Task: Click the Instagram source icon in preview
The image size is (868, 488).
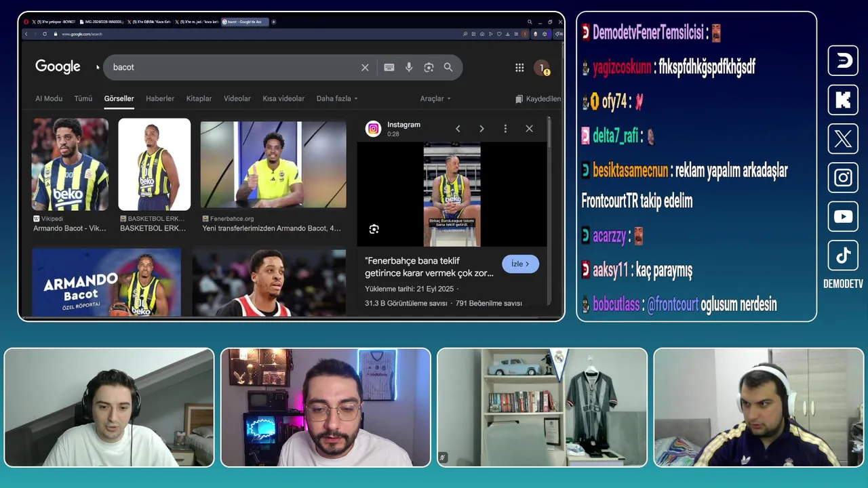Action: coord(374,129)
